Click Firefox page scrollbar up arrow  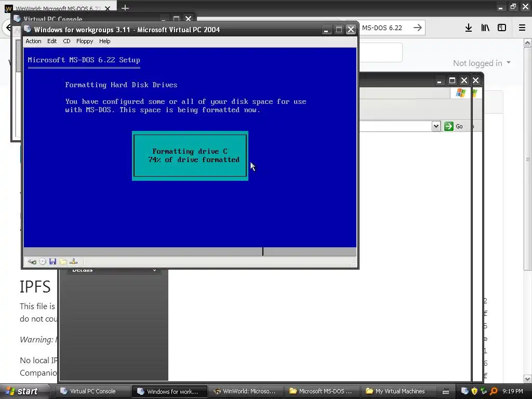pyautogui.click(x=528, y=43)
